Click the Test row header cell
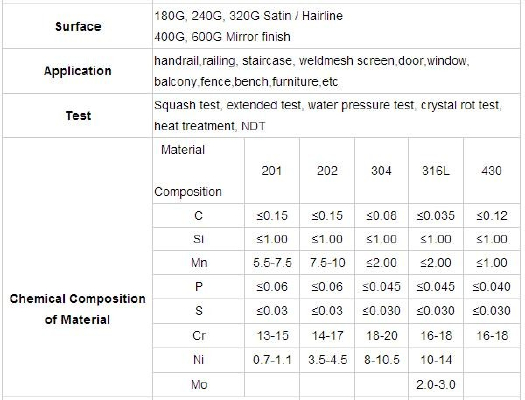The image size is (525, 400). tap(78, 115)
